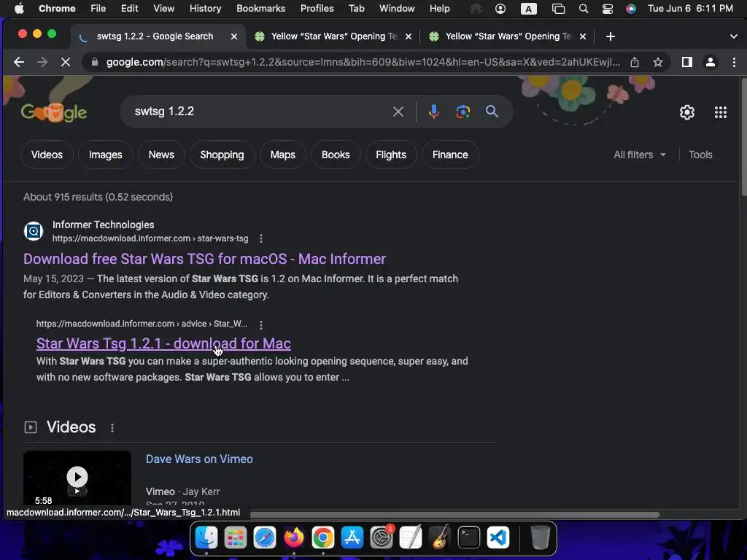Select the address bar URL
Viewport: 747px width, 560px height.
(363, 62)
